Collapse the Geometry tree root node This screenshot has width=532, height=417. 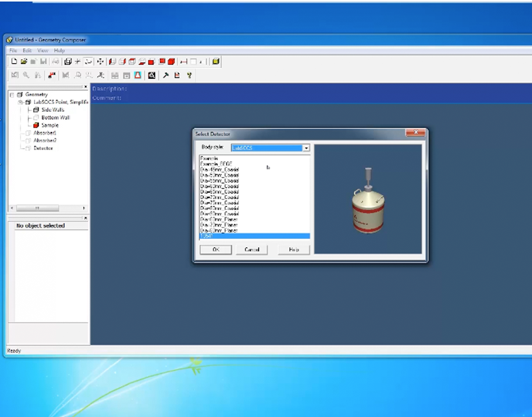coord(12,95)
